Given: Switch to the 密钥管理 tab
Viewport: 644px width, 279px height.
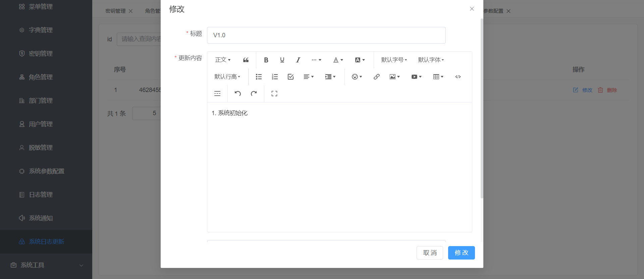Looking at the screenshot, I should pos(115,11).
